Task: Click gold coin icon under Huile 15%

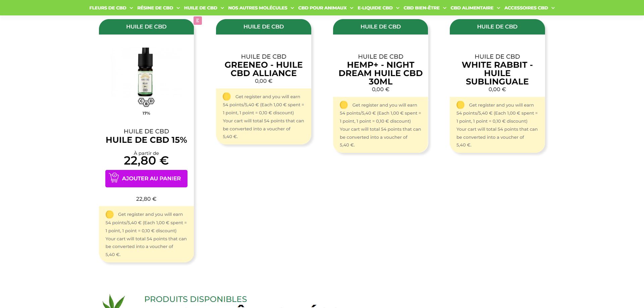Action: pyautogui.click(x=110, y=214)
